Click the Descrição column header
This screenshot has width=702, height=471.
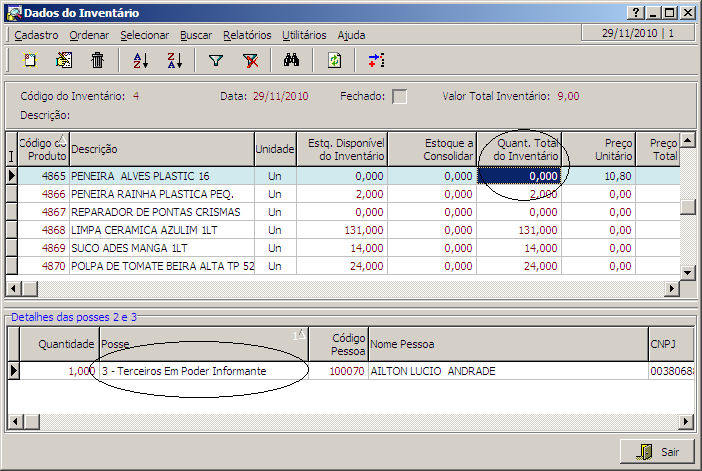(x=162, y=149)
